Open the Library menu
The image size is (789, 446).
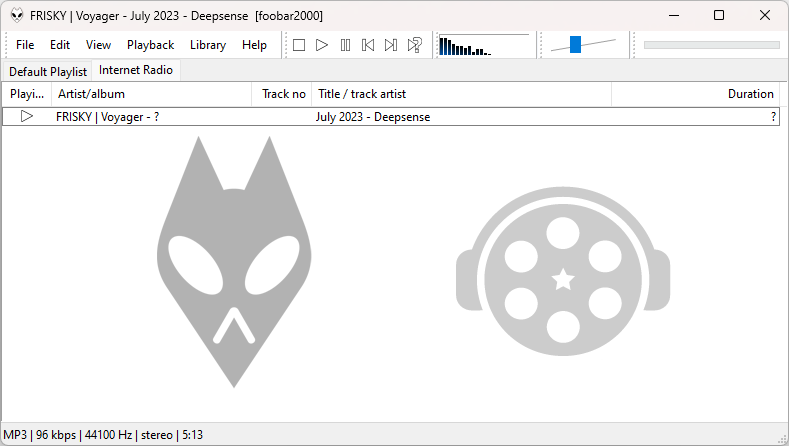(x=208, y=45)
